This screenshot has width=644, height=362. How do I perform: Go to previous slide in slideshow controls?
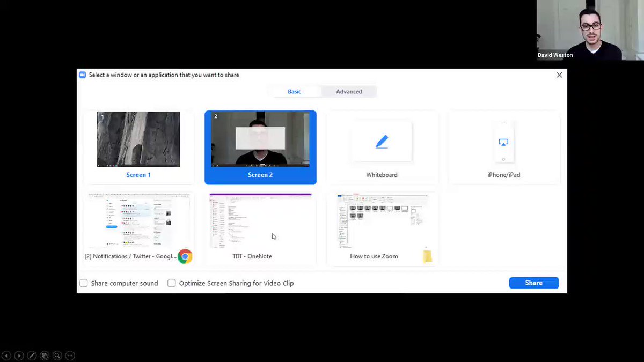(x=6, y=355)
